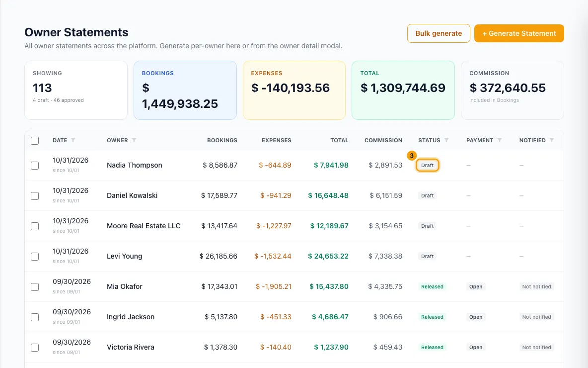The height and width of the screenshot is (368, 588).
Task: Open the Moore Real Estate LLC statement
Action: pos(144,226)
